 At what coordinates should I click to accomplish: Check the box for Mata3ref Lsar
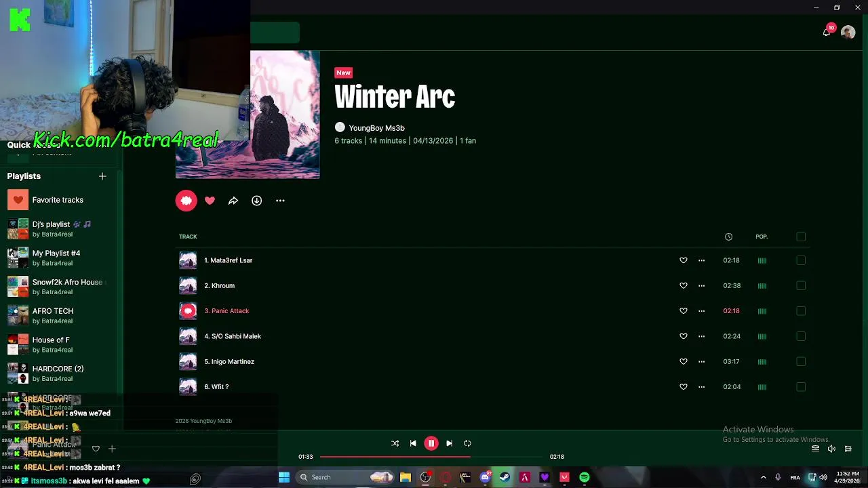coord(801,260)
